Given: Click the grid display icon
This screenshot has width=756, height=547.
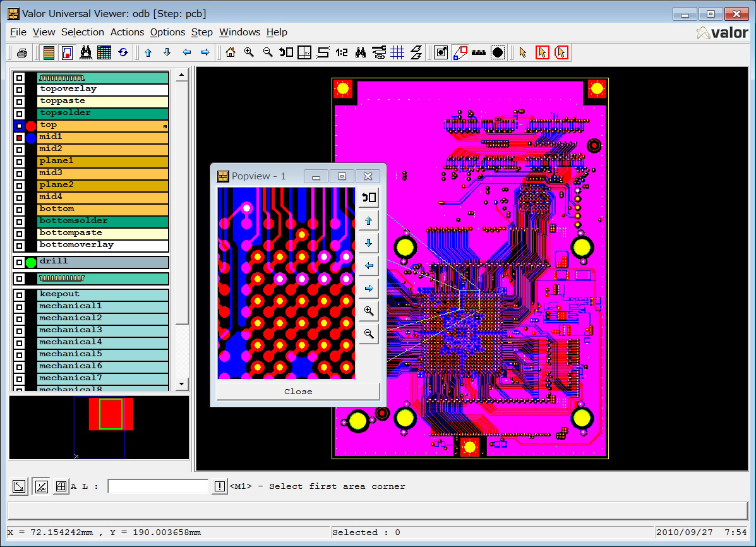Looking at the screenshot, I should point(397,52).
